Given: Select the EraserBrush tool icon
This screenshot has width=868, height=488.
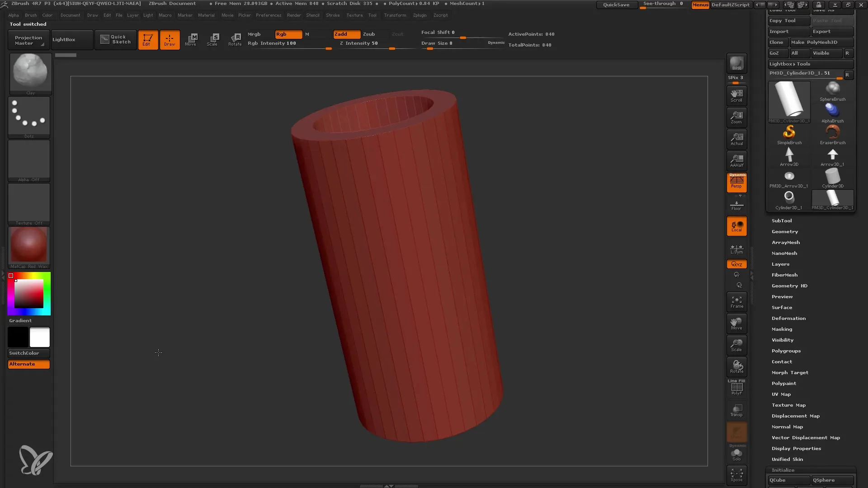Looking at the screenshot, I should tap(833, 131).
